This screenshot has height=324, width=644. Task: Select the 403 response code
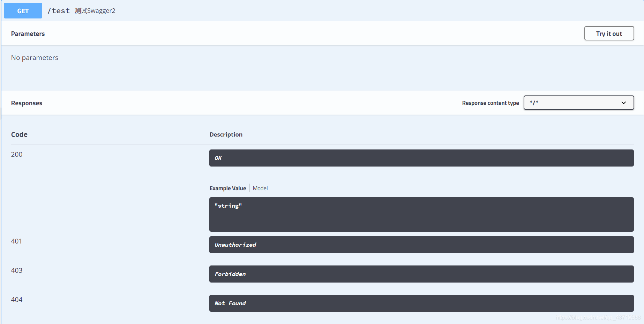[x=17, y=270]
